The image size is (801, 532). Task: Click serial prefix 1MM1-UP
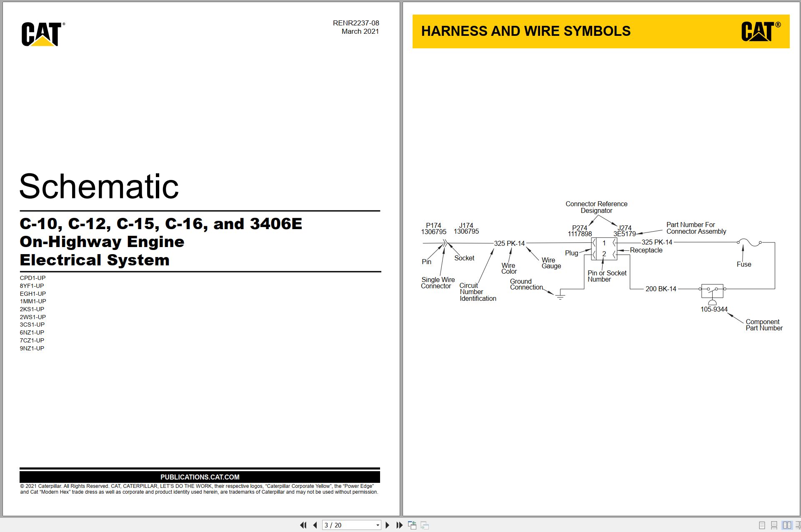coord(33,301)
